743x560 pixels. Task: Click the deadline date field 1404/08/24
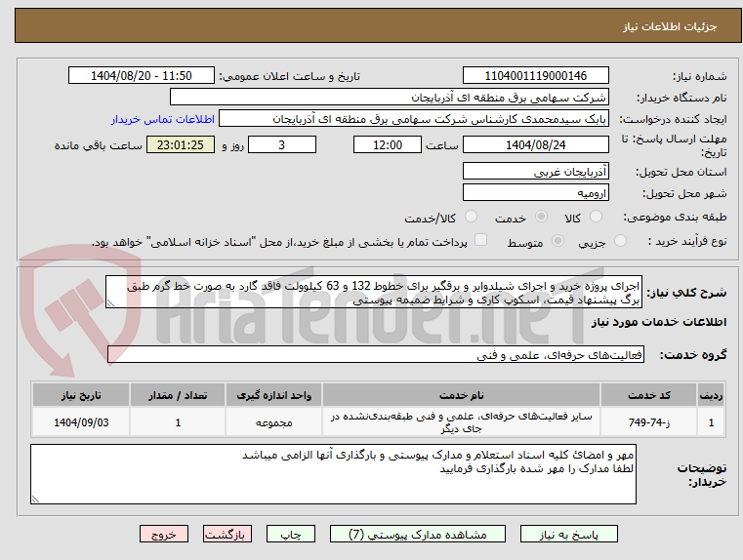535,144
